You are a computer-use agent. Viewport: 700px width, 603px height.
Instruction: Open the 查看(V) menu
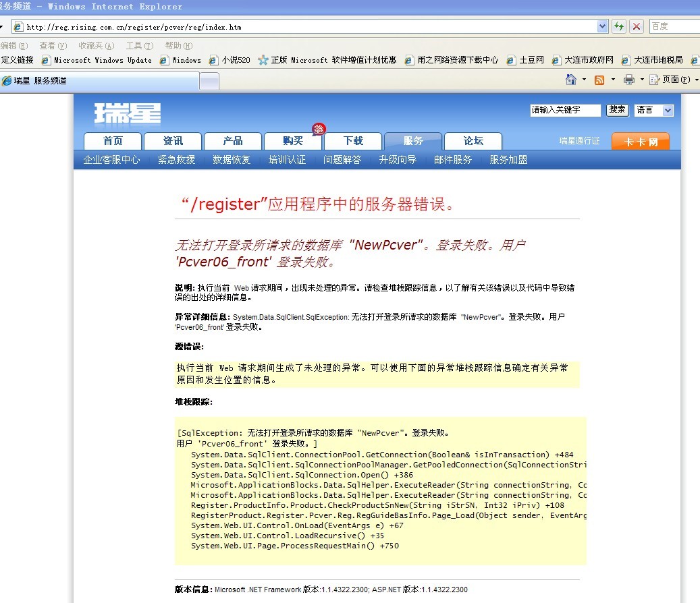point(53,46)
